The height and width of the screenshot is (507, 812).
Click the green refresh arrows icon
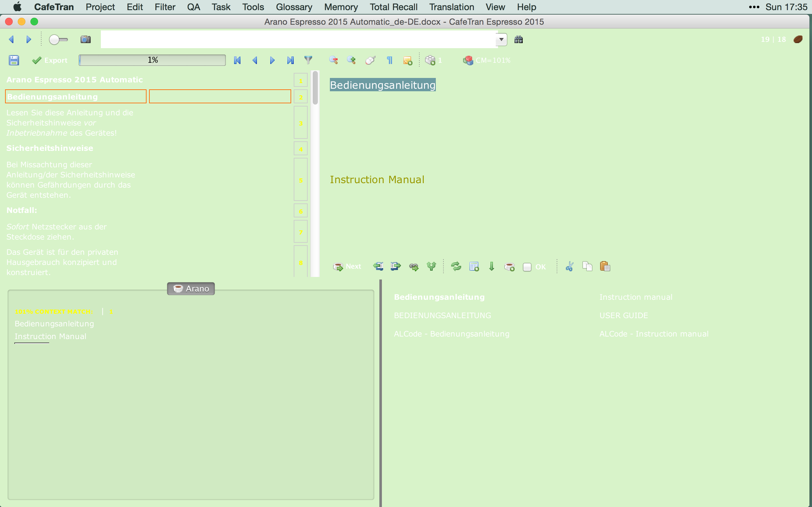(456, 266)
